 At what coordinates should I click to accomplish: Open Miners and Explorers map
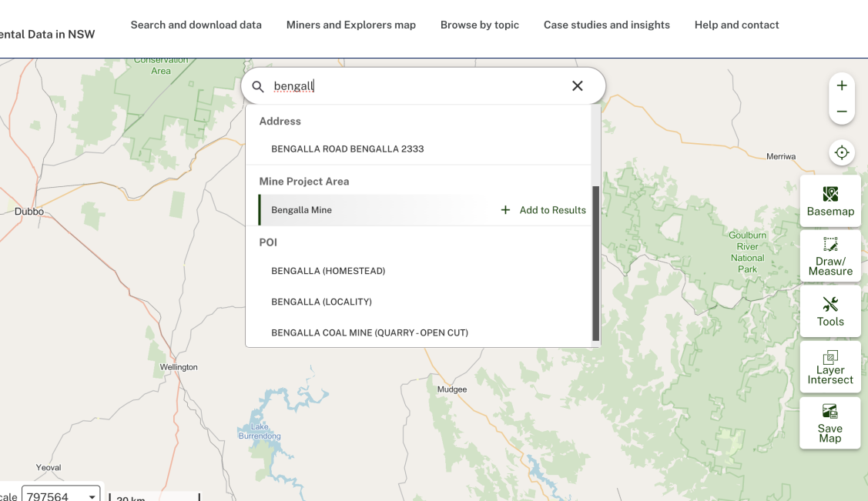[x=351, y=25]
